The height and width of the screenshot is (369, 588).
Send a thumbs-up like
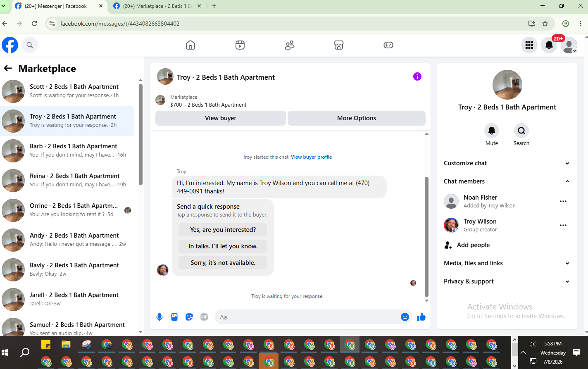421,317
